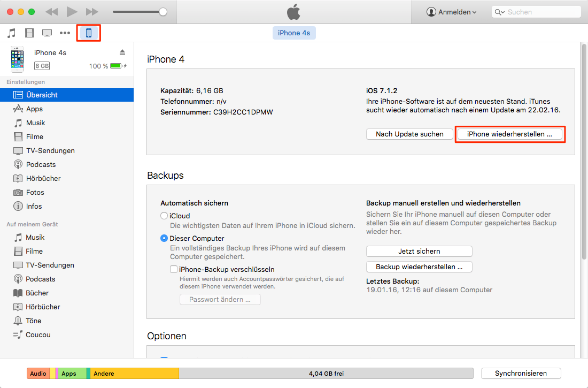
Task: Skip to next track
Action: pos(92,12)
